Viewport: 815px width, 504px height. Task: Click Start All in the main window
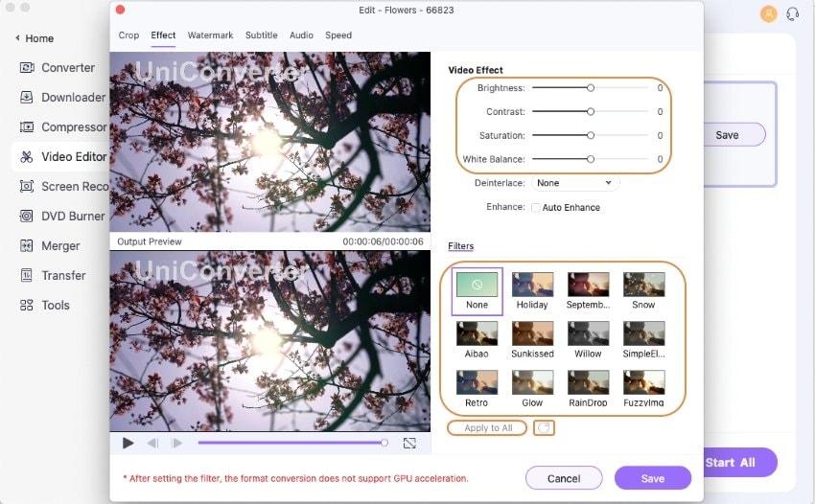[740, 463]
